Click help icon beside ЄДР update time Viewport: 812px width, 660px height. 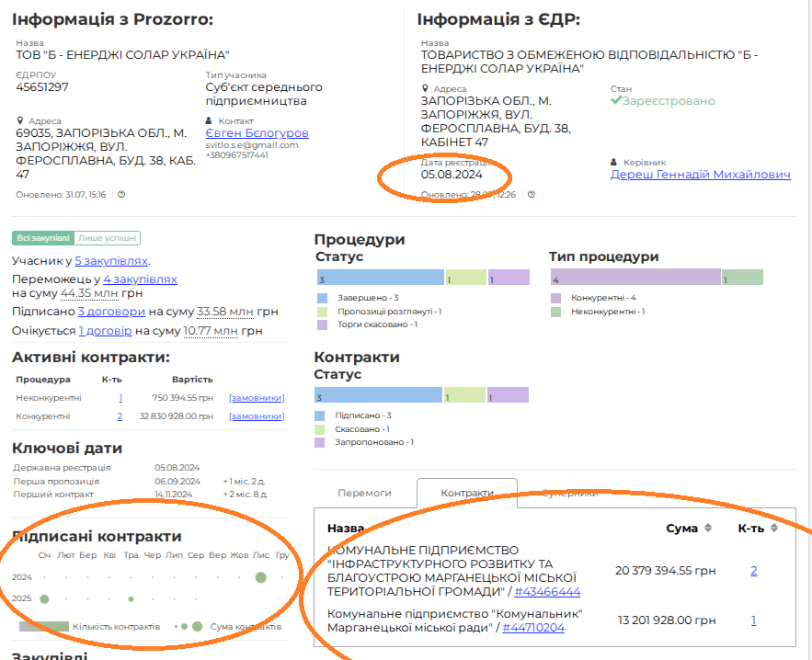(x=531, y=195)
